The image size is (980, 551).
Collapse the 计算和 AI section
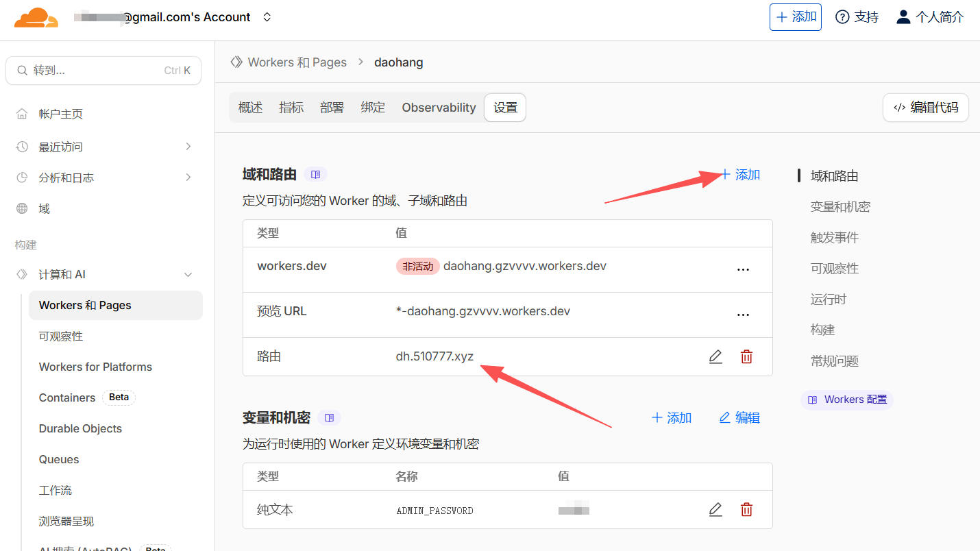click(188, 275)
